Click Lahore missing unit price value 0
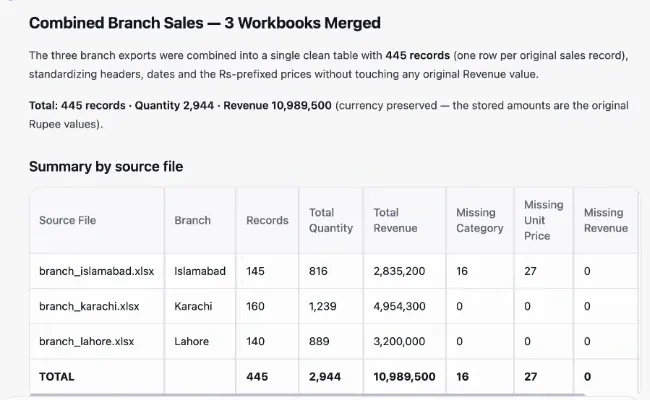 coord(527,342)
